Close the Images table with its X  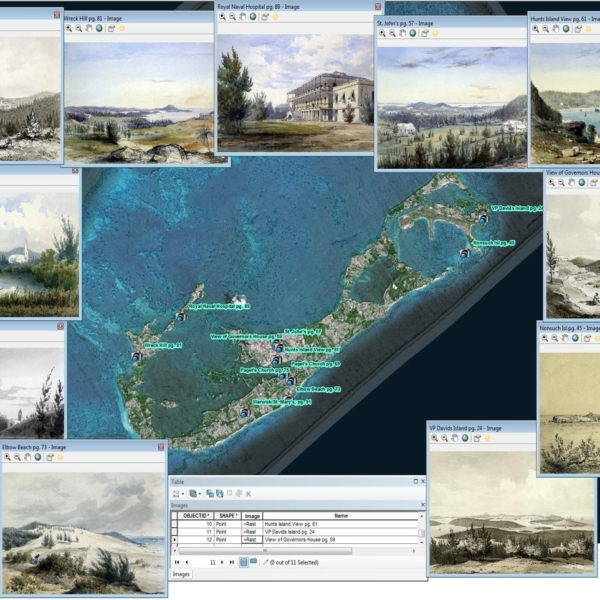421,505
